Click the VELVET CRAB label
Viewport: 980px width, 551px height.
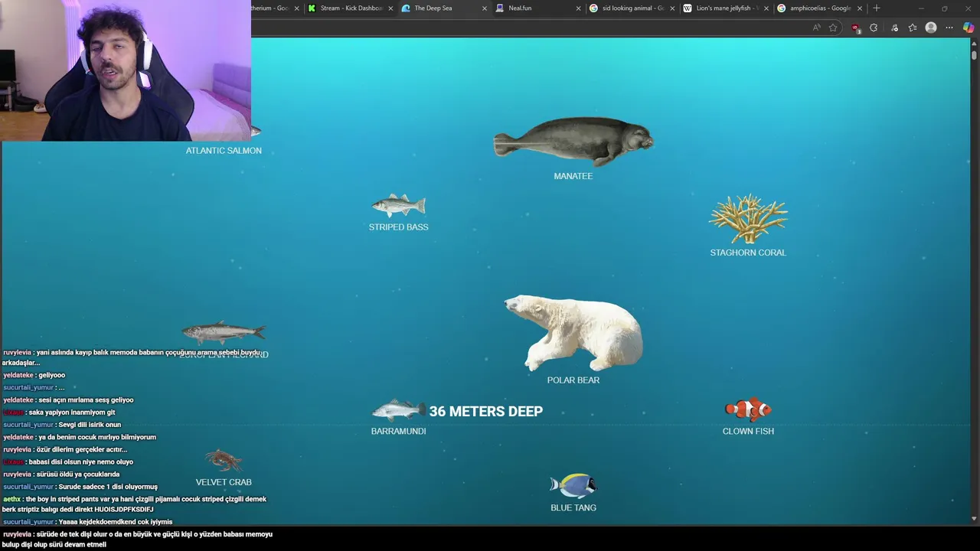(x=224, y=482)
